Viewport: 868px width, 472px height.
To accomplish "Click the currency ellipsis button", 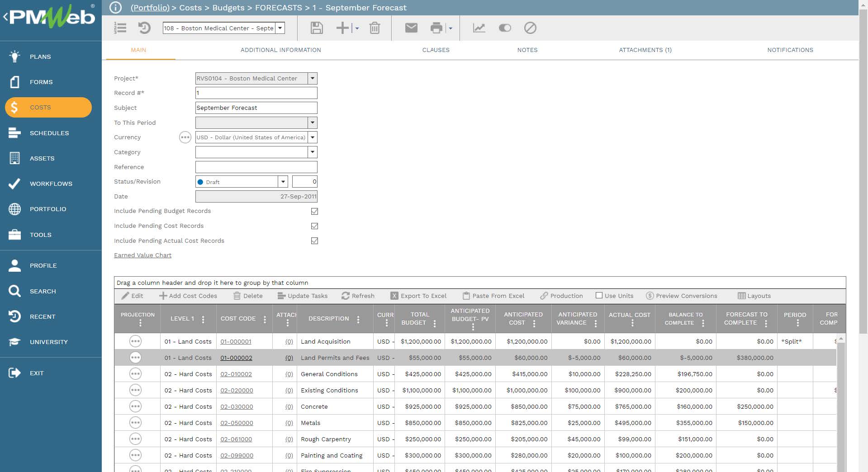I will [x=185, y=137].
